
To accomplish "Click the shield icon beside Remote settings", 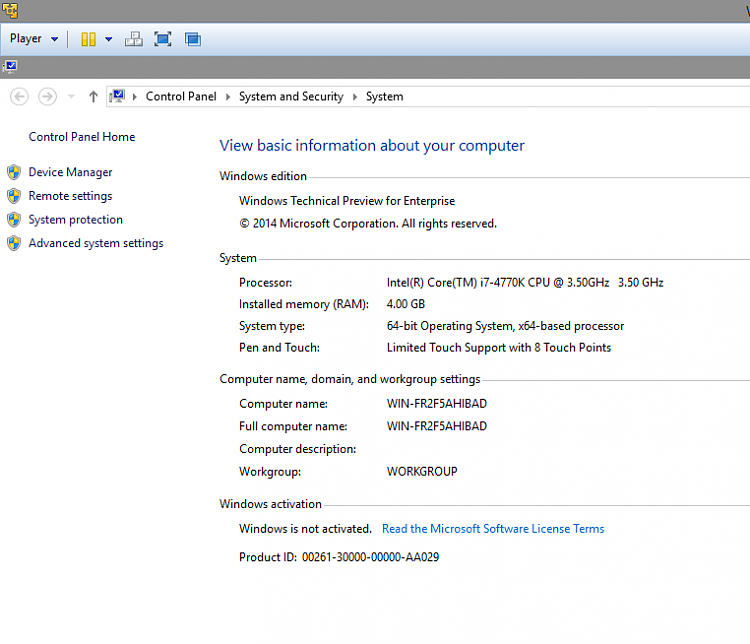I will pyautogui.click(x=14, y=196).
